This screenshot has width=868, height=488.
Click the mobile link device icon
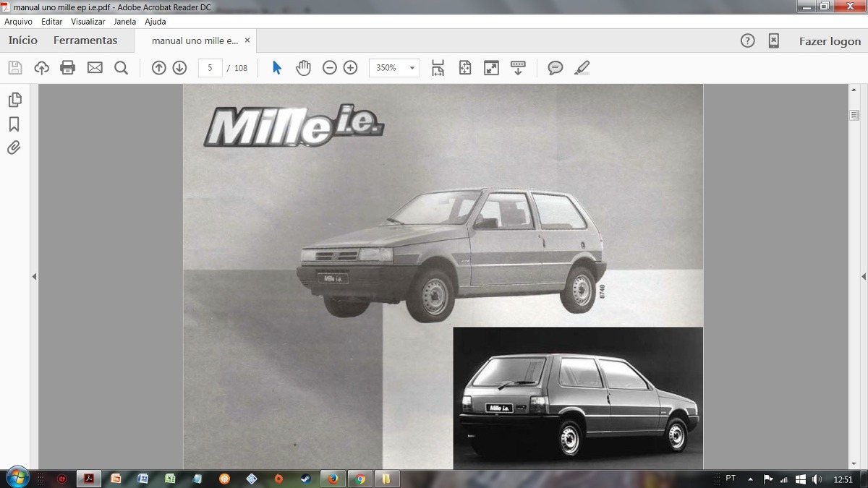coord(773,41)
